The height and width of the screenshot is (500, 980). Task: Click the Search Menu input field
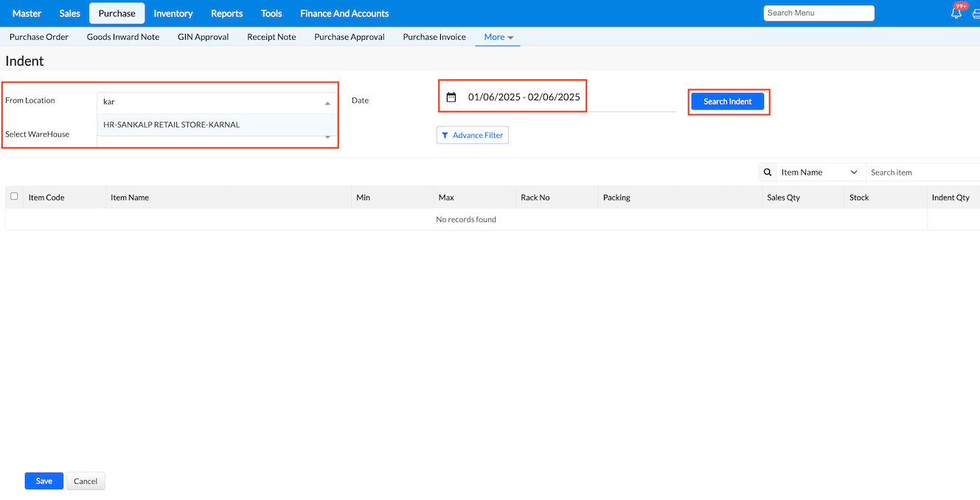(819, 13)
